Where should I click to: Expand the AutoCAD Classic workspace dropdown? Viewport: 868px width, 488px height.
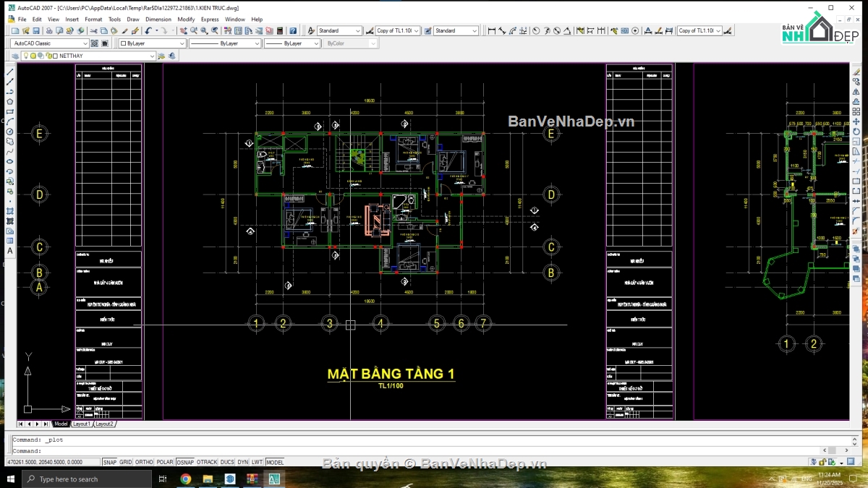pos(50,43)
